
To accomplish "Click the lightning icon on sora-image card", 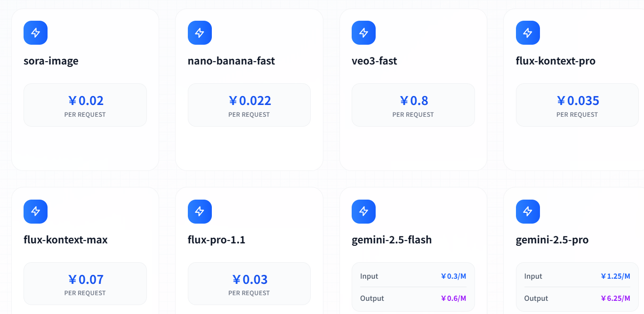I will 35,33.
